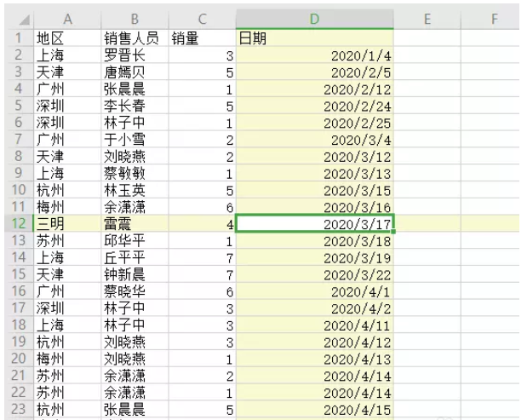This screenshot has width=527, height=420.
Task: Click the 三明 region cell
Action: [67, 223]
